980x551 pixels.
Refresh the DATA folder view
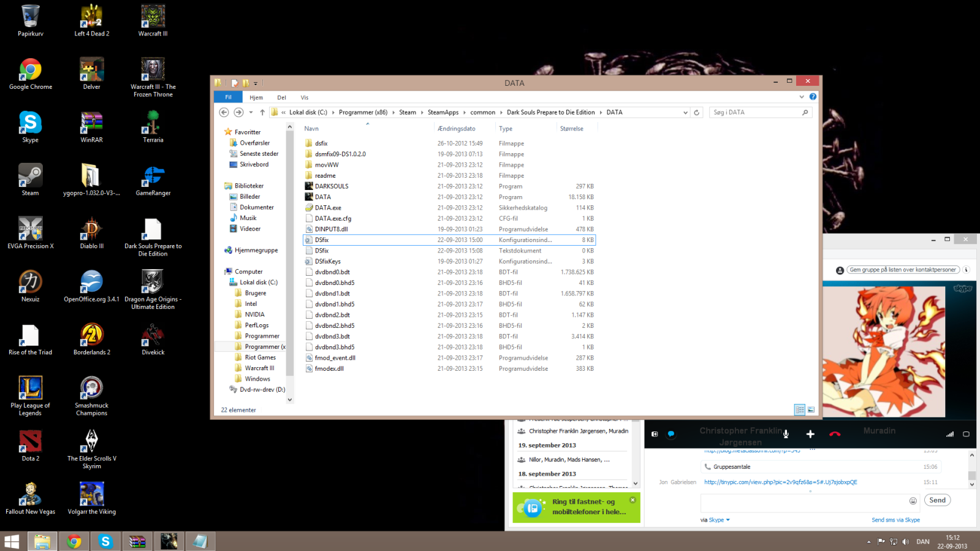pos(696,112)
